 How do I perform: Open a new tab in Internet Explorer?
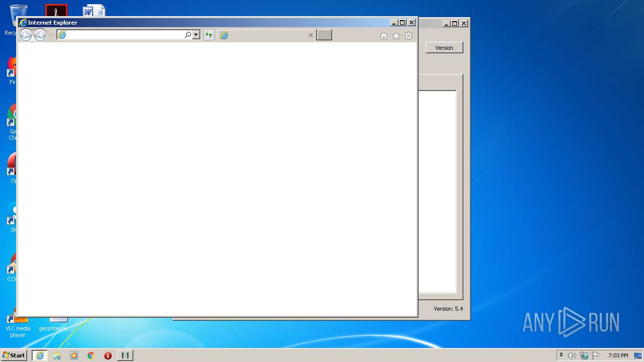[x=324, y=35]
